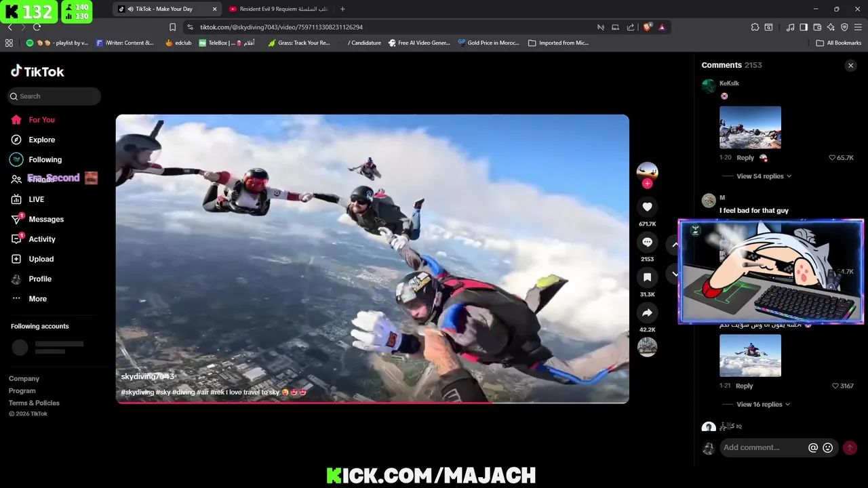
Task: Save video using the bookmark icon
Action: click(647, 277)
